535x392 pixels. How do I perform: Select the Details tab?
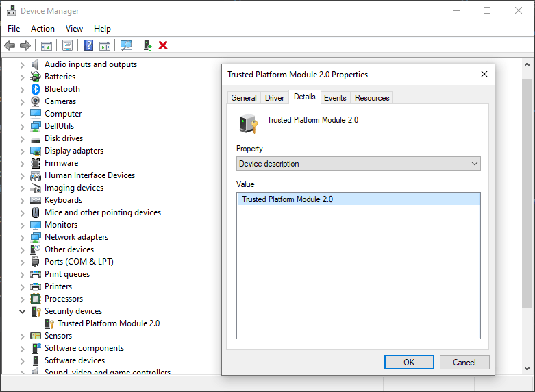coord(305,97)
